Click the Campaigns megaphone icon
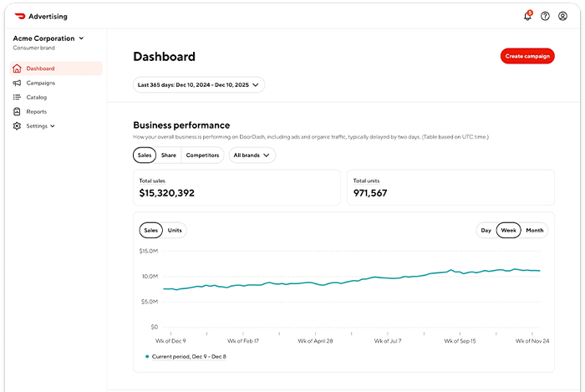The width and height of the screenshot is (585, 392). point(17,83)
